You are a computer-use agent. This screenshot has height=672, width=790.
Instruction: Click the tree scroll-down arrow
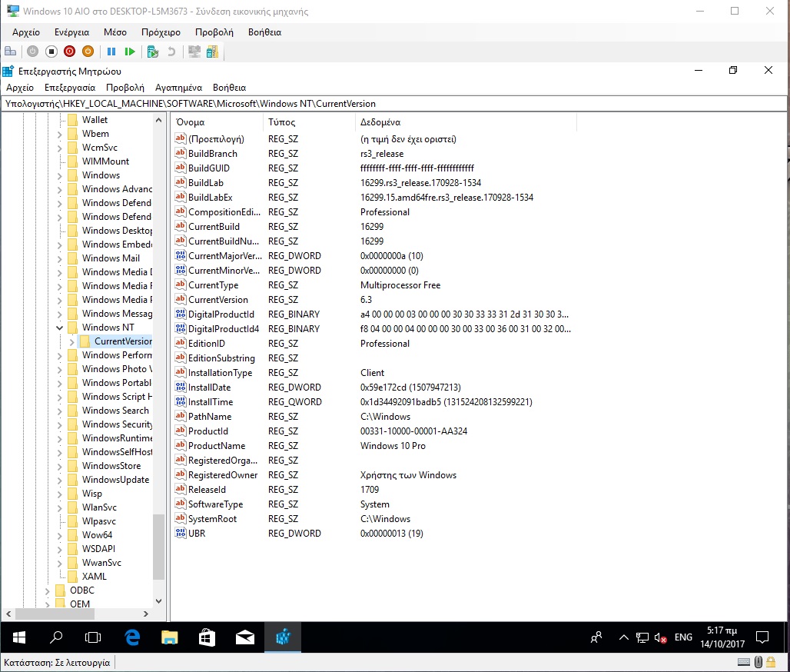click(x=158, y=601)
